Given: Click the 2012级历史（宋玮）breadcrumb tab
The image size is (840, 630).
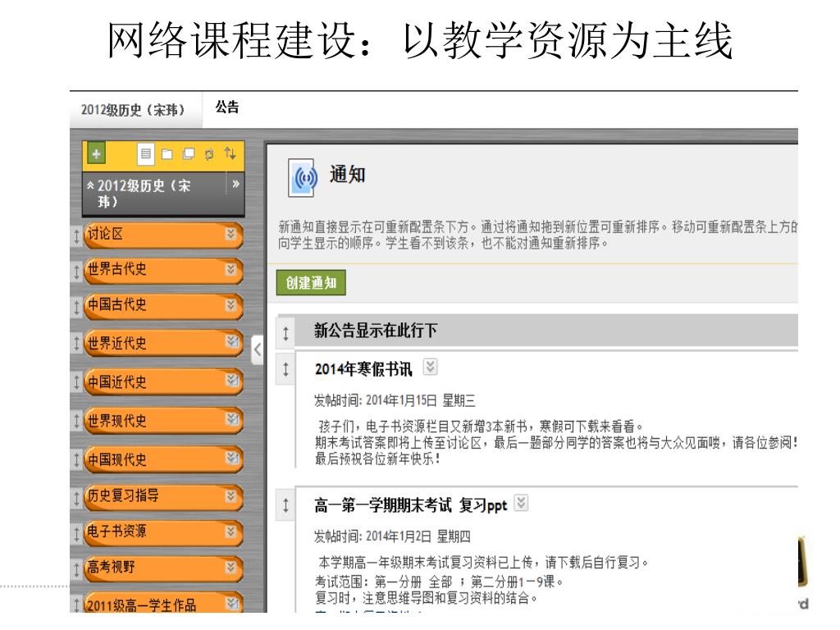Looking at the screenshot, I should point(134,110).
